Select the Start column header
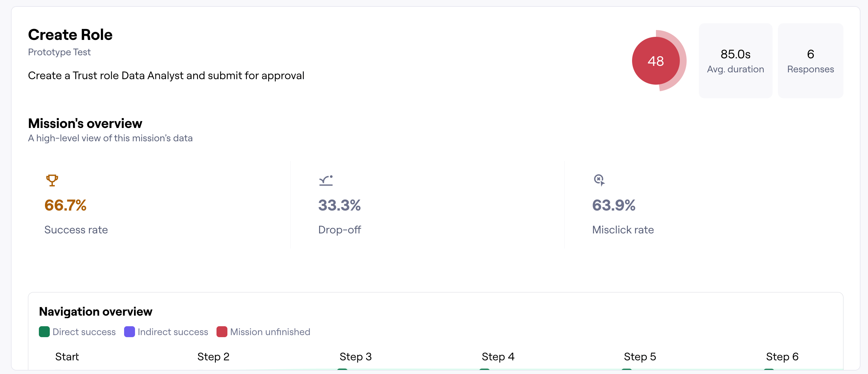The width and height of the screenshot is (868, 374). pos(67,357)
